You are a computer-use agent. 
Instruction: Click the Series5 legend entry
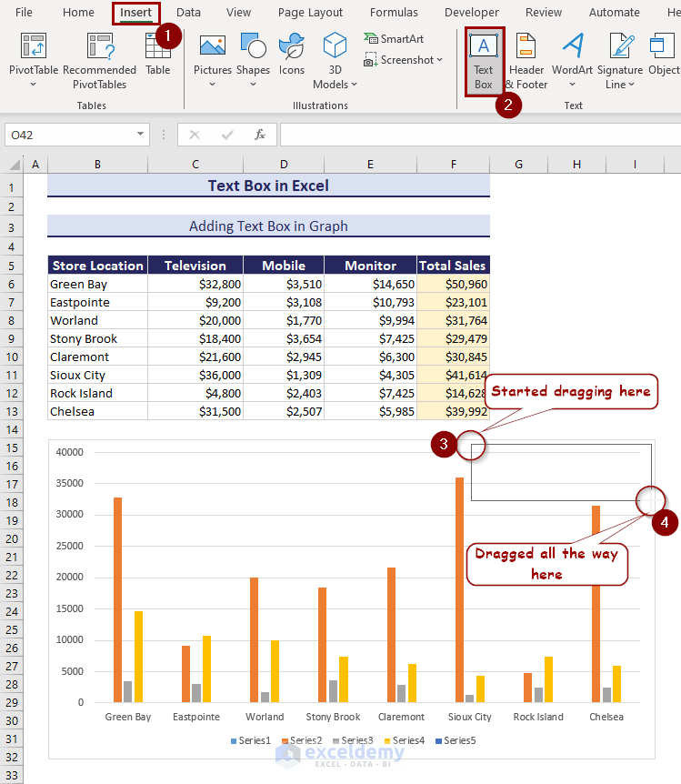[456, 740]
